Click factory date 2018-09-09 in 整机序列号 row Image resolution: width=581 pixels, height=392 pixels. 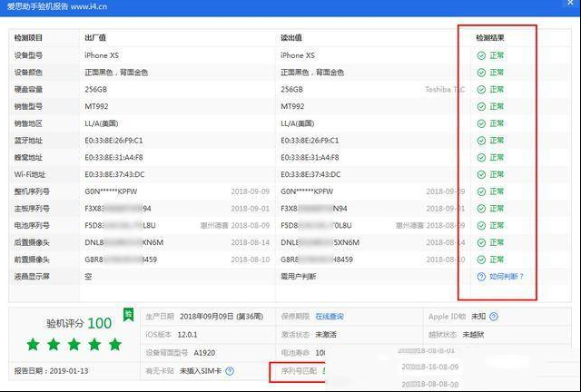(251, 191)
